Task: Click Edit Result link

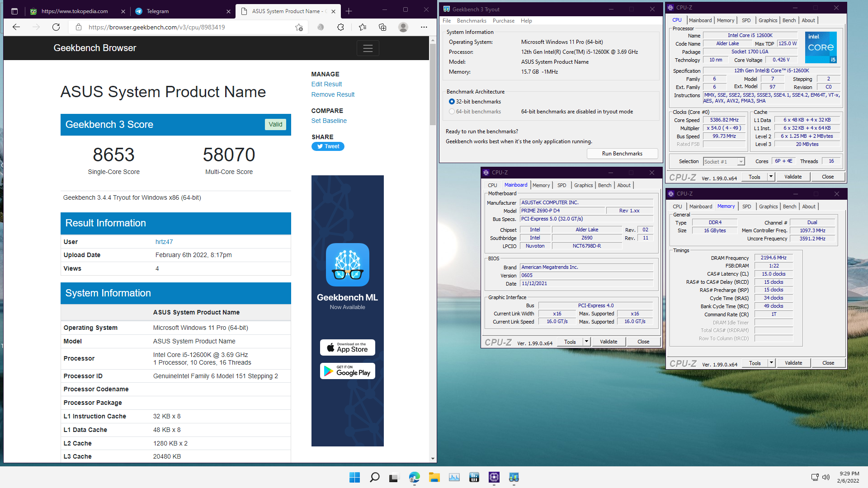Action: [x=326, y=84]
